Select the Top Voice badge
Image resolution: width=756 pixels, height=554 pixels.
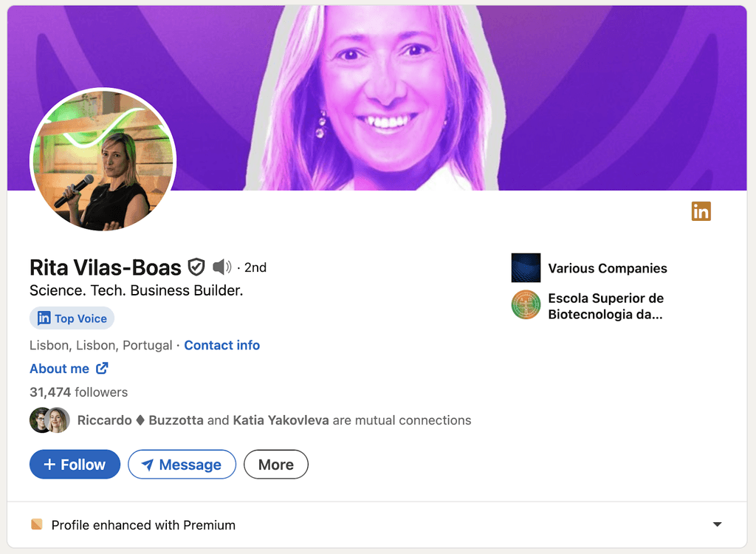72,318
